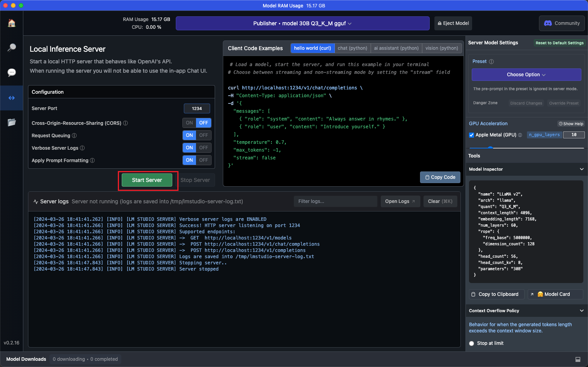The width and height of the screenshot is (588, 367).
Task: Click the v0.2.16 version label
Action: [x=12, y=343]
